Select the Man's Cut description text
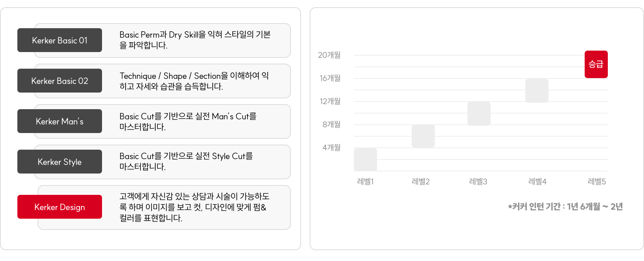The height and width of the screenshot is (261, 644). (x=188, y=121)
